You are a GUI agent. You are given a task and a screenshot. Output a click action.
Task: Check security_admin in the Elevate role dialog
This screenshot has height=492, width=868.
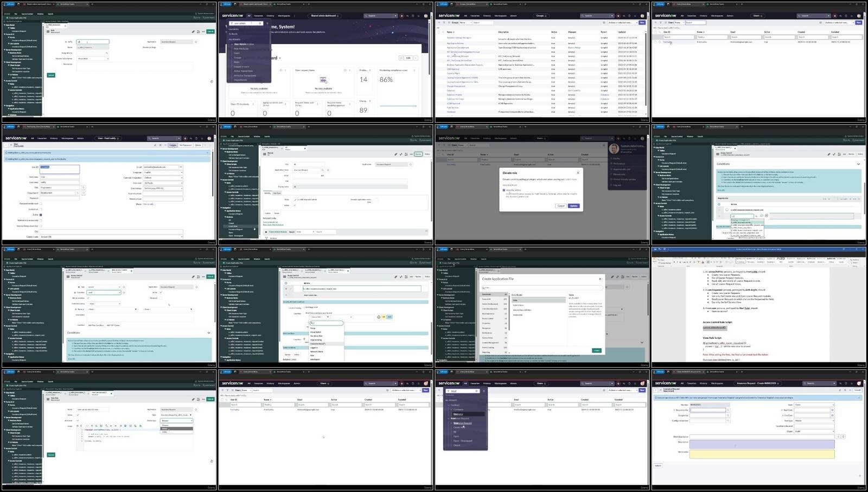tap(504, 190)
